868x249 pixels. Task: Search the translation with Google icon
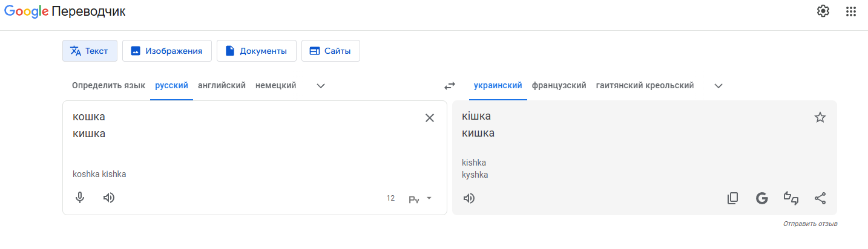click(x=761, y=198)
